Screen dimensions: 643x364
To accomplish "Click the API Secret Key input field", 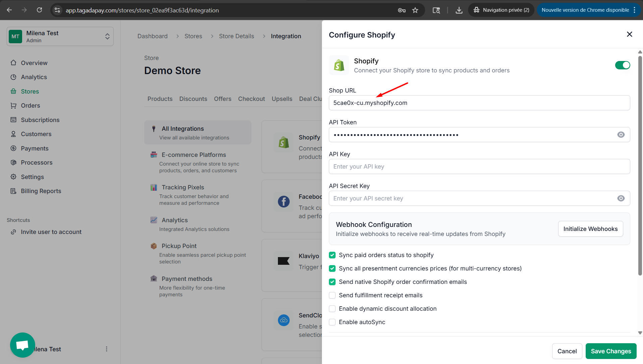I will pyautogui.click(x=479, y=198).
